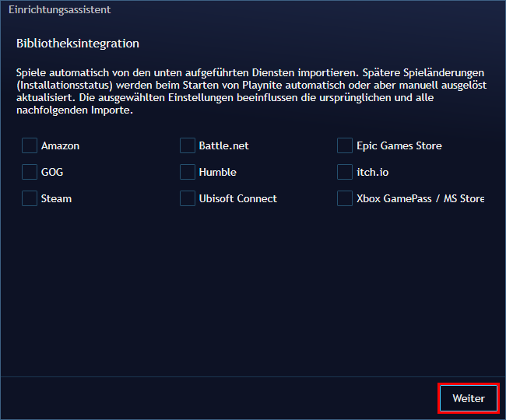Check the Epic Games Store box

pos(345,145)
